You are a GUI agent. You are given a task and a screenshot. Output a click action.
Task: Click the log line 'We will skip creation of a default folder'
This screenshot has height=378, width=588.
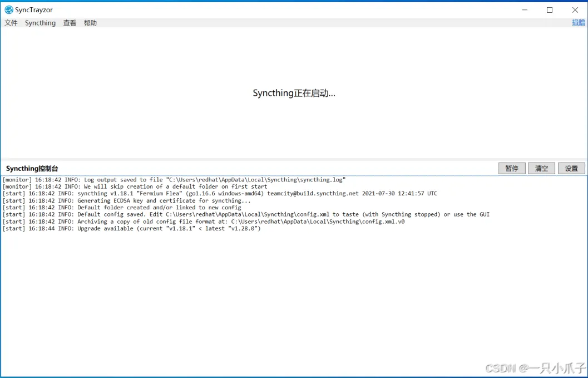pos(135,186)
